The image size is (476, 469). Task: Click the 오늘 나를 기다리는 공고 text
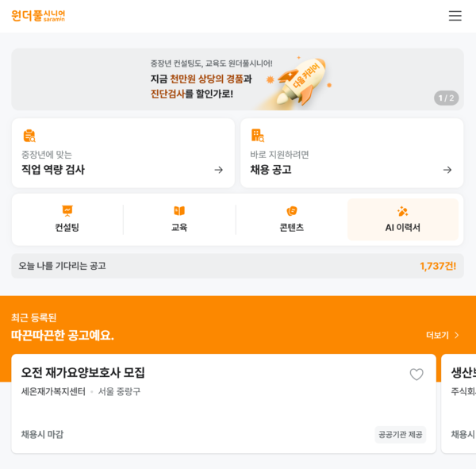click(x=62, y=266)
